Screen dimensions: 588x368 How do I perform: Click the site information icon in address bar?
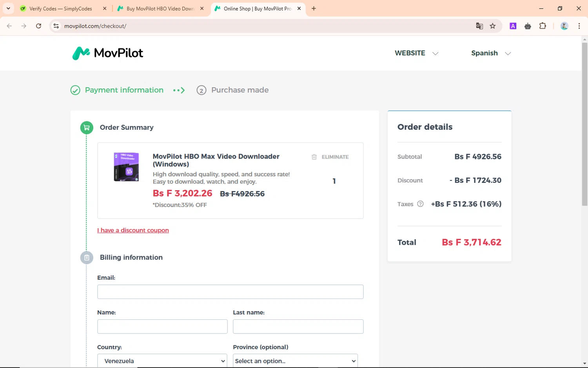56,26
